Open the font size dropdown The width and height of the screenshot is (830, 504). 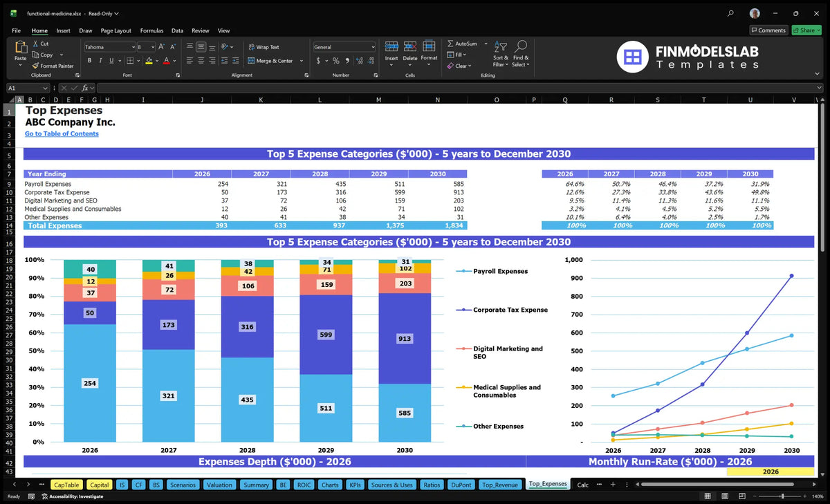(x=152, y=47)
